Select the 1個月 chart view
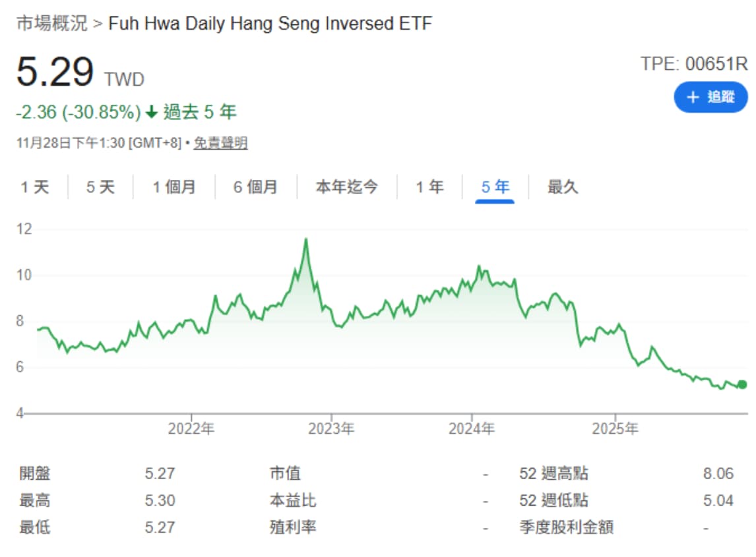756x557 pixels. 175,187
